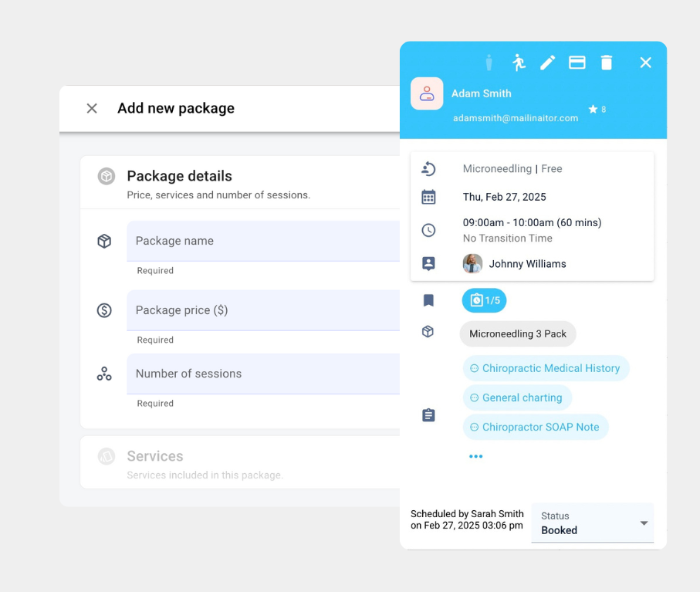The height and width of the screenshot is (592, 700).
Task: Click the calendar icon beside Thu, Feb 27
Action: tap(429, 197)
